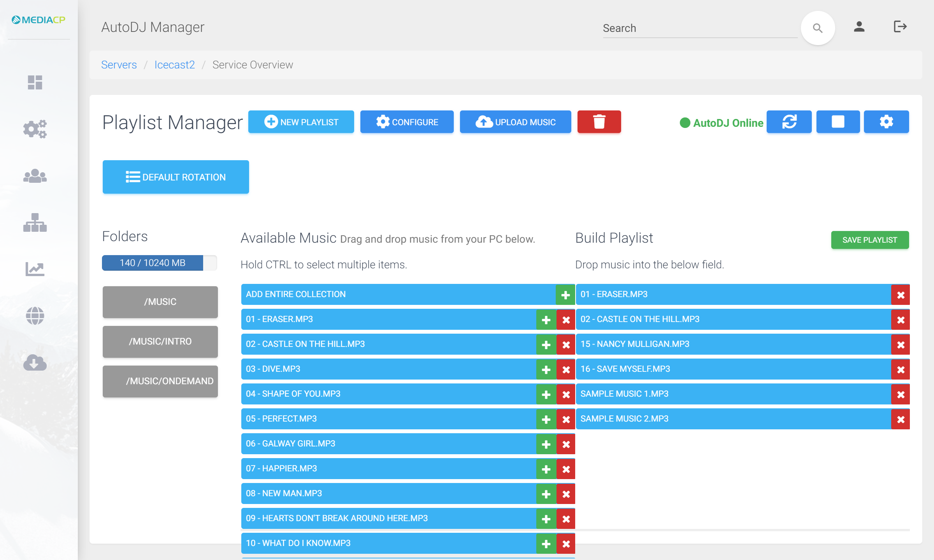
Task: Expand the /MUSIC/INTRO folder
Action: click(x=160, y=341)
